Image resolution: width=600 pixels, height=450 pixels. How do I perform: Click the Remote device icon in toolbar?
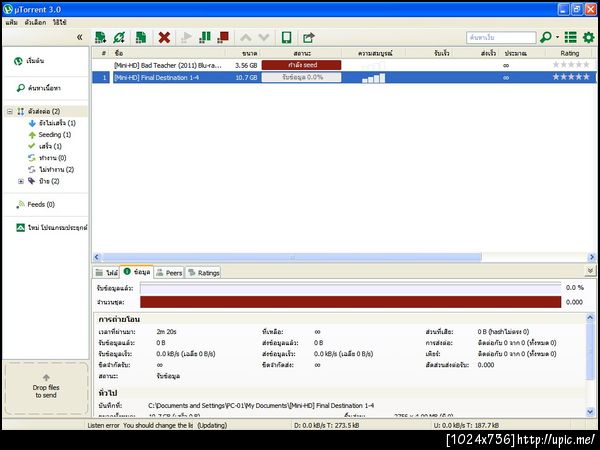click(286, 38)
